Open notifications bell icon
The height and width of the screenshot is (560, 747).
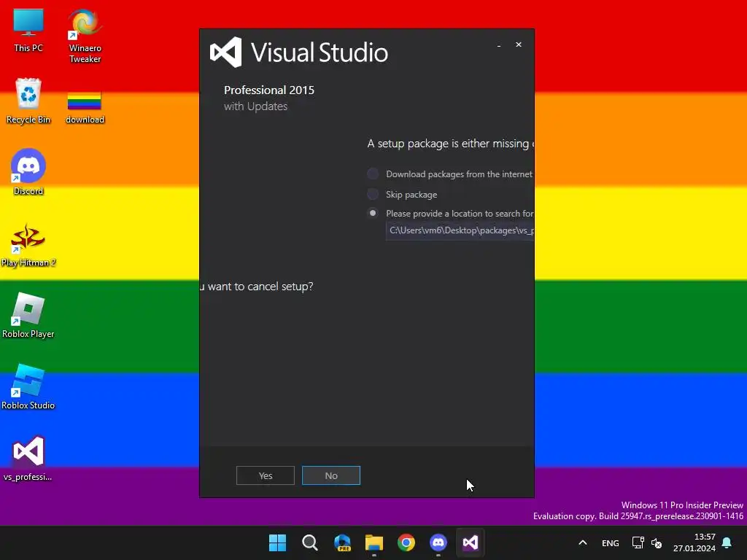tap(727, 542)
